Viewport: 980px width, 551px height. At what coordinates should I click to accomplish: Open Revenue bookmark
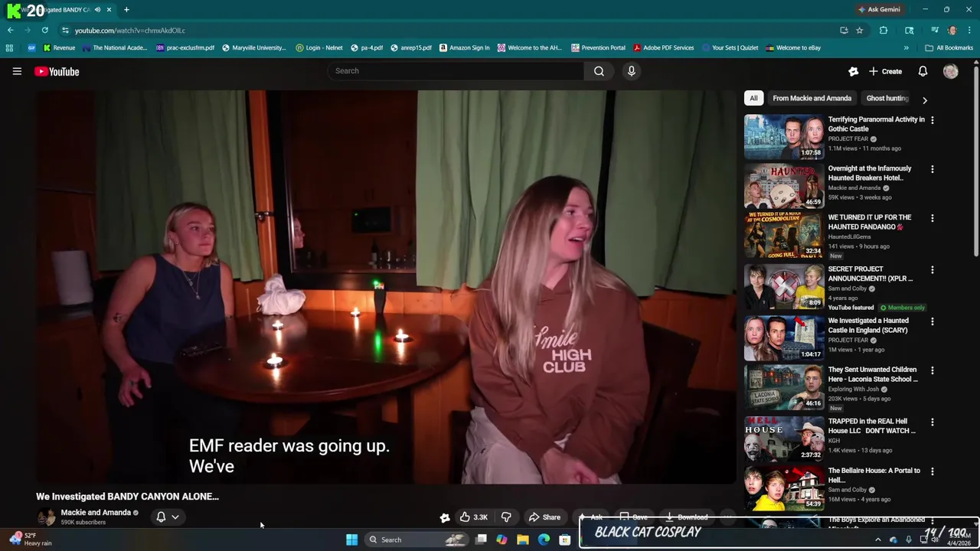coord(59,47)
